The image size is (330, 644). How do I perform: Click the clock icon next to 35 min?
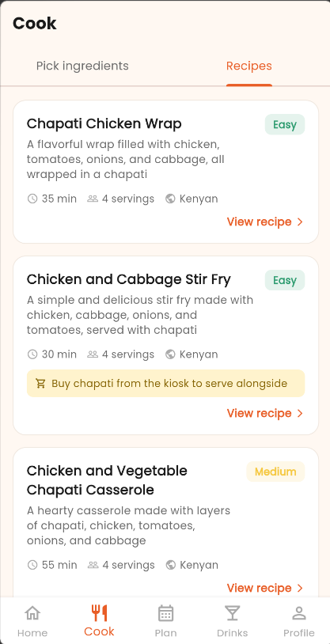[32, 199]
